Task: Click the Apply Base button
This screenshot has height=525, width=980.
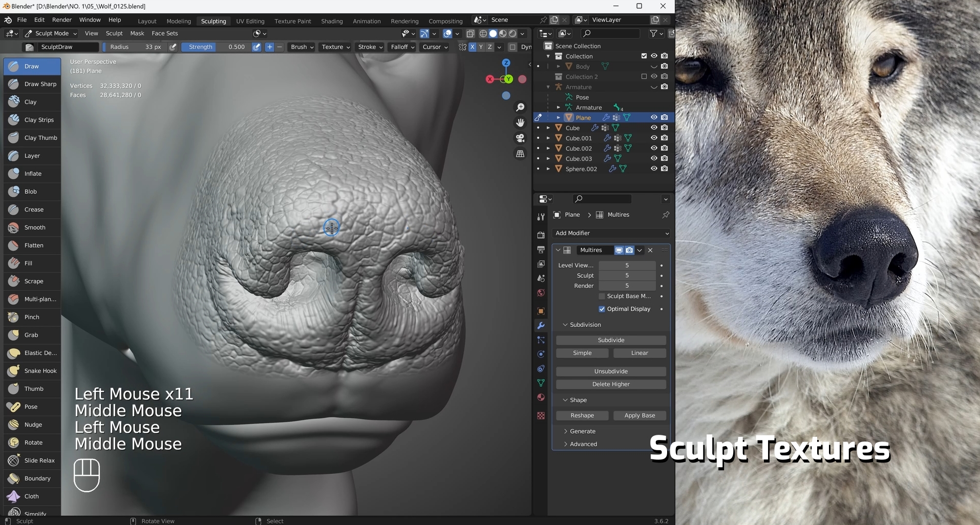Action: point(640,415)
